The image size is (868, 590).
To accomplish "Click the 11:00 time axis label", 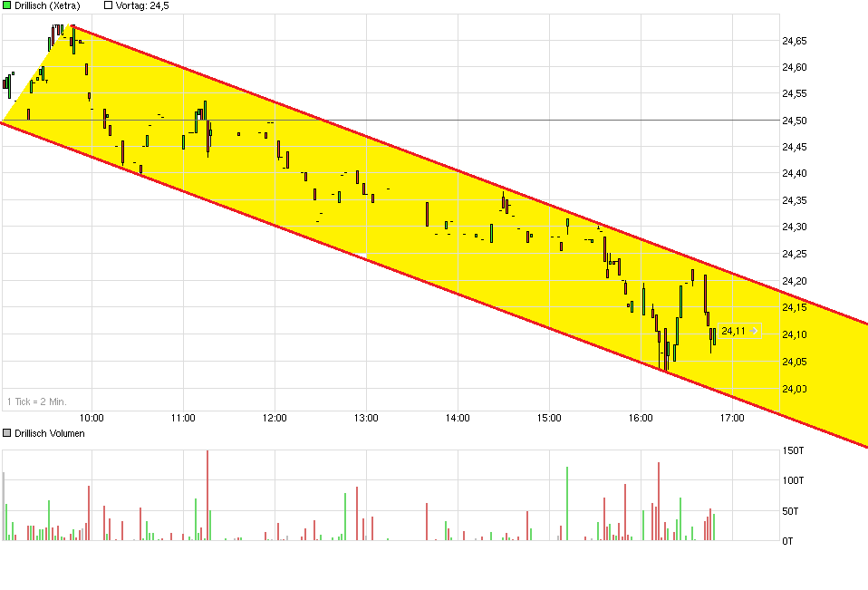I will [183, 418].
